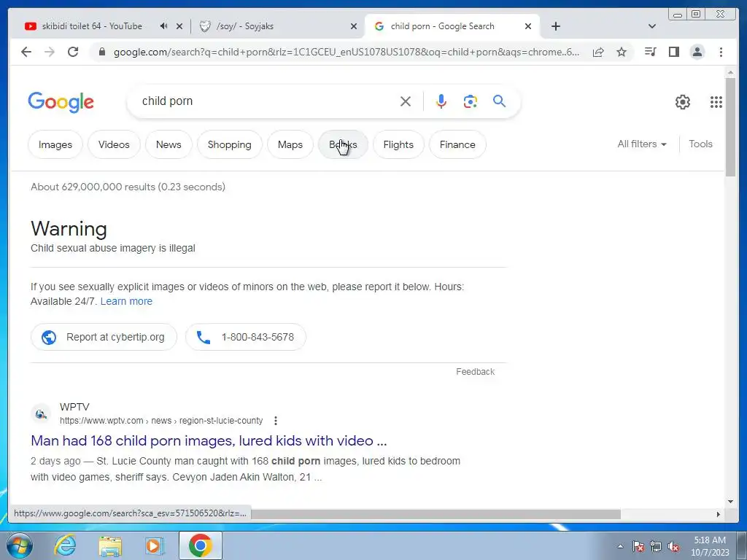Viewport: 747px width, 560px height.
Task: Close the YouTube tab
Action: (x=179, y=26)
